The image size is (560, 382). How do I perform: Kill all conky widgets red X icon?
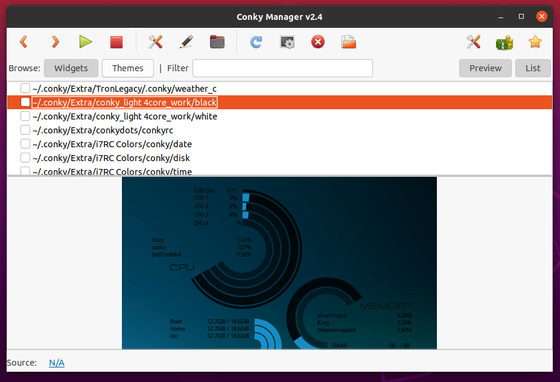[318, 42]
